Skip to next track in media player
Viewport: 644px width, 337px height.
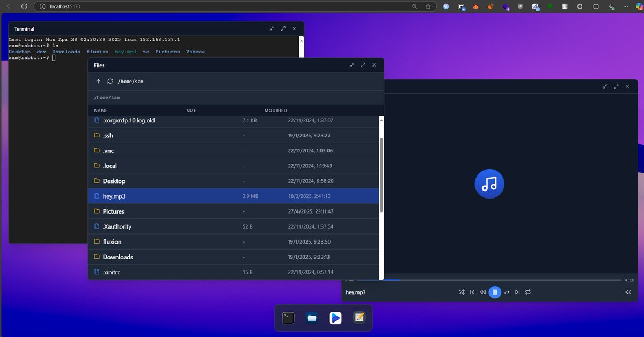coord(517,292)
